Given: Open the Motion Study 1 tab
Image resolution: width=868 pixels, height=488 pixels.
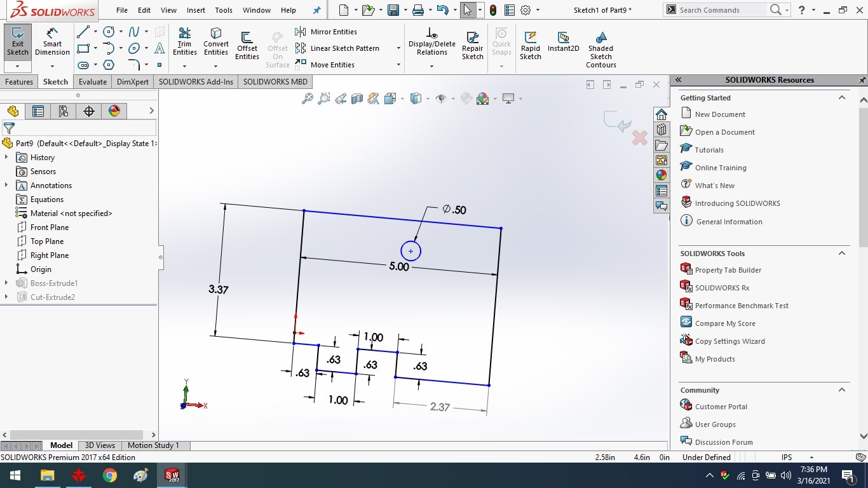Looking at the screenshot, I should (x=153, y=445).
